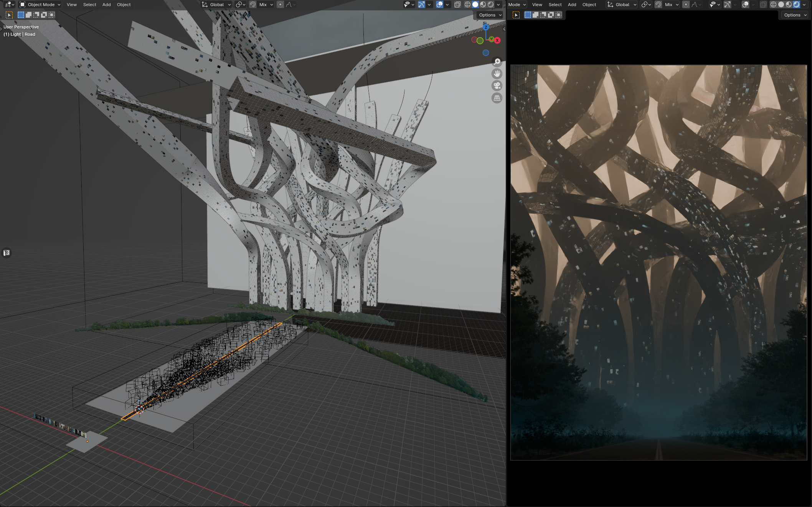
Task: Toggle show overlays in left viewport
Action: tap(439, 5)
